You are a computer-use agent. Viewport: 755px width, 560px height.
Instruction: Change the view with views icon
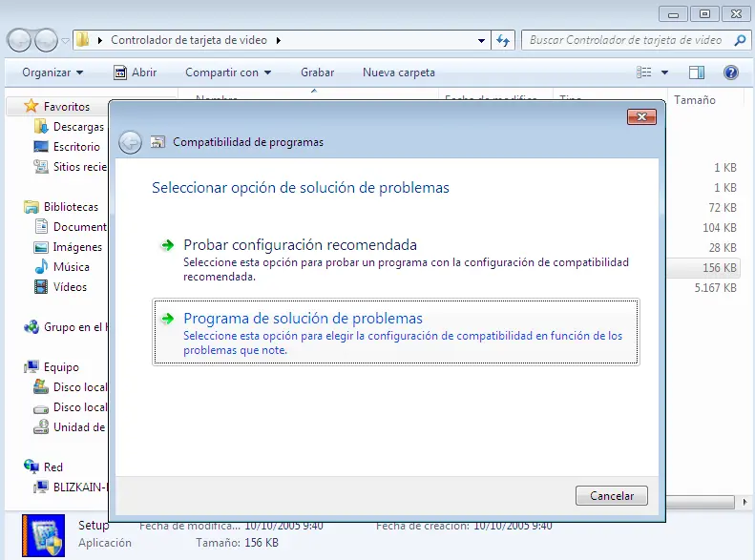[x=643, y=73]
